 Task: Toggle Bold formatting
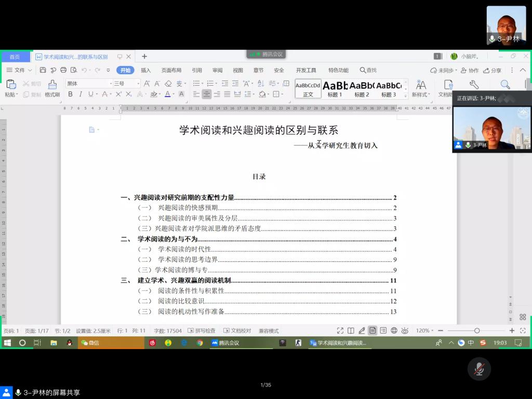click(70, 94)
